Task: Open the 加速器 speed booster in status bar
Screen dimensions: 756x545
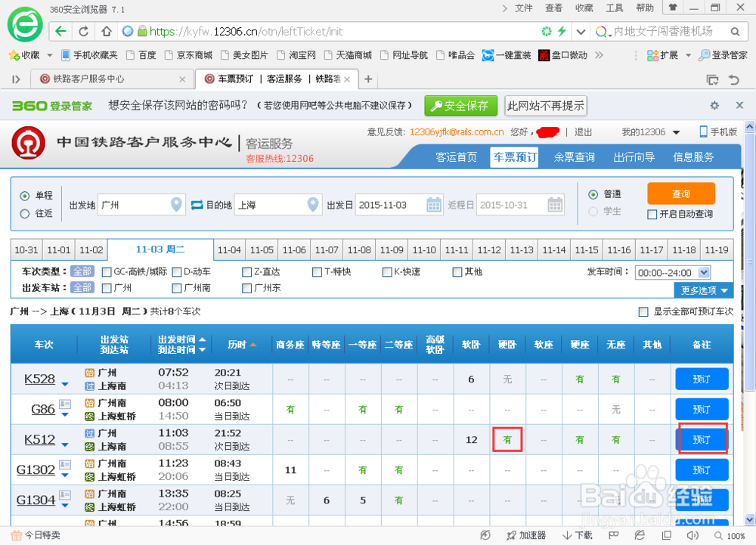Action: pos(527,536)
